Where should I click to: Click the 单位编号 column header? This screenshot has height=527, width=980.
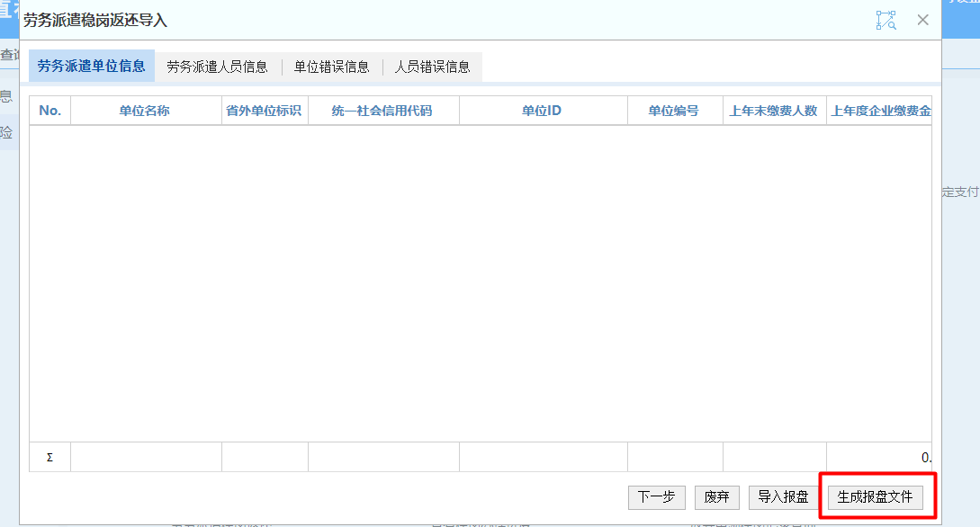pos(674,111)
